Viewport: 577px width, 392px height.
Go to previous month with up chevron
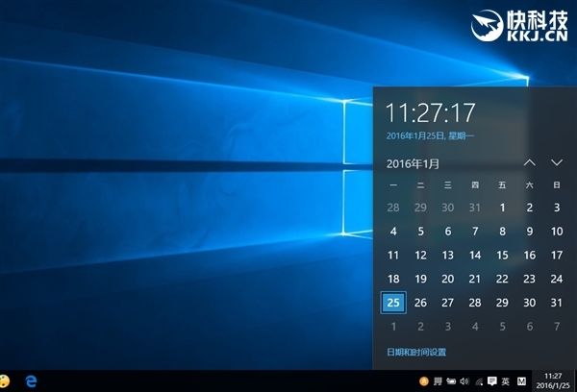(529, 163)
